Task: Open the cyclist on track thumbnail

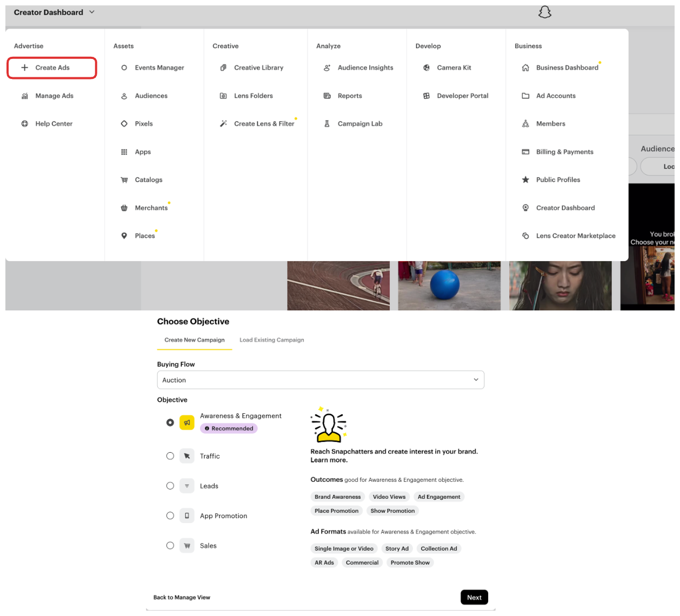Action: [338, 286]
